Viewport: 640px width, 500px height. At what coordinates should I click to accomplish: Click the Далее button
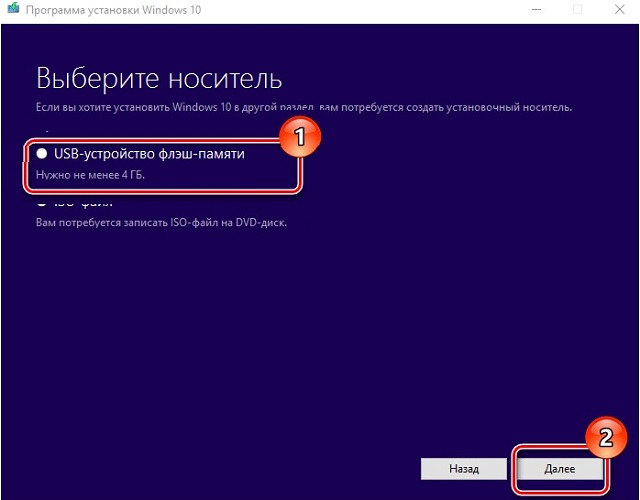click(x=560, y=469)
